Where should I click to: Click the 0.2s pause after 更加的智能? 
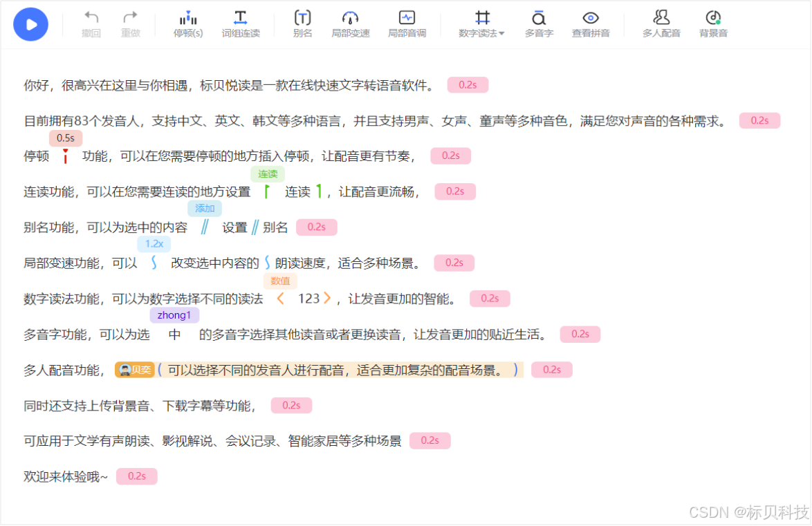point(490,299)
